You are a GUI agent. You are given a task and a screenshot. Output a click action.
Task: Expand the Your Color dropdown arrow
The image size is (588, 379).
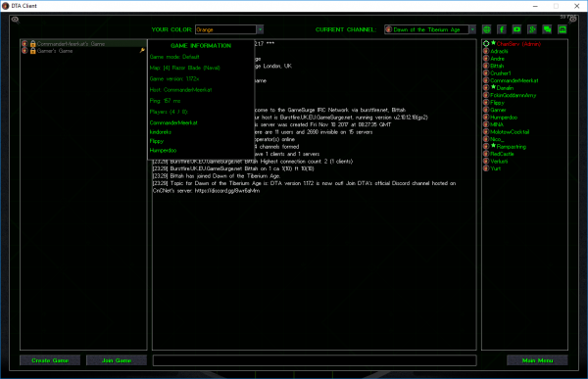[261, 29]
